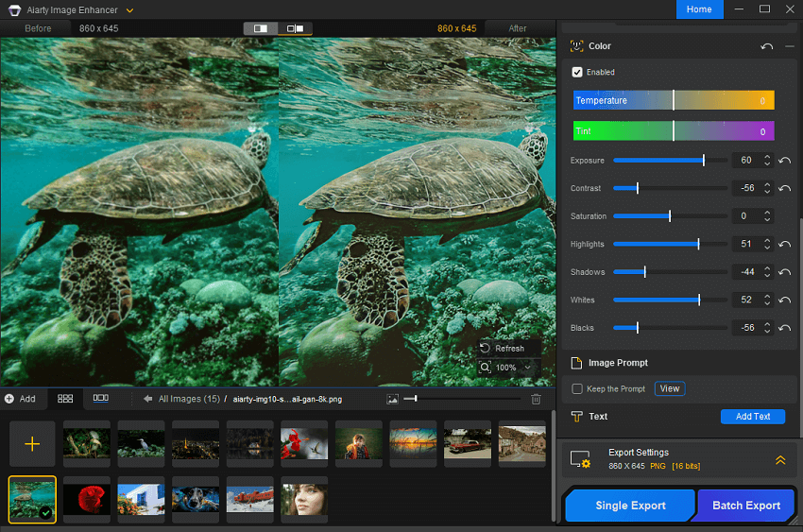Collapse the Color panel with the minus icon
This screenshot has width=803, height=532.
789,46
